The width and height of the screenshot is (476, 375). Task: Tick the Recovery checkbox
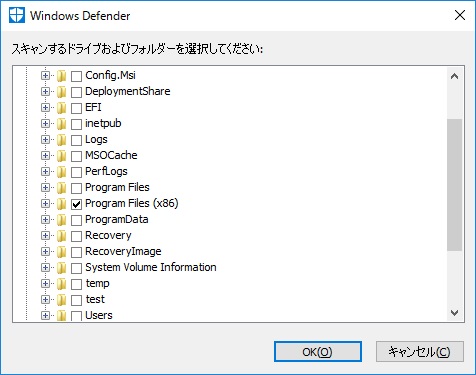pyautogui.click(x=76, y=236)
